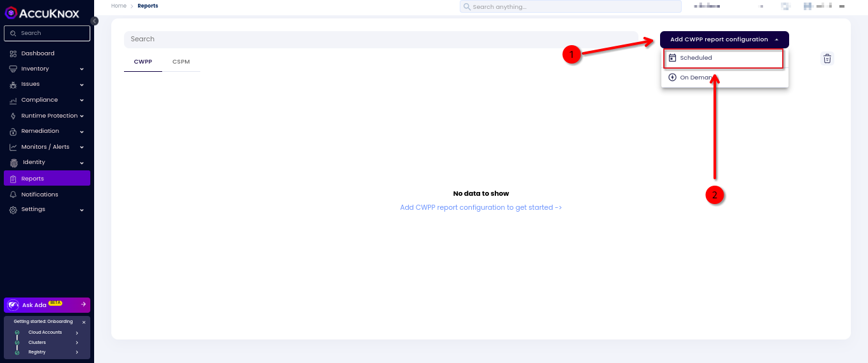
Task: Click the Runtime Protection lightning icon
Action: (13, 116)
